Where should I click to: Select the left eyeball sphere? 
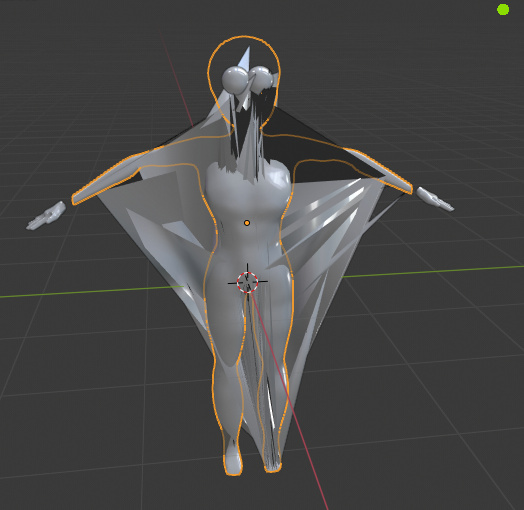tap(235, 81)
